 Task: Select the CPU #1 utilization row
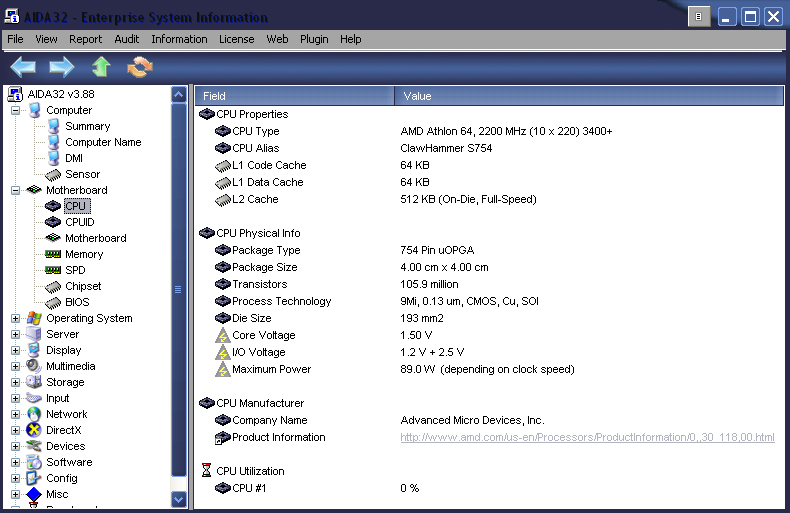coord(489,488)
